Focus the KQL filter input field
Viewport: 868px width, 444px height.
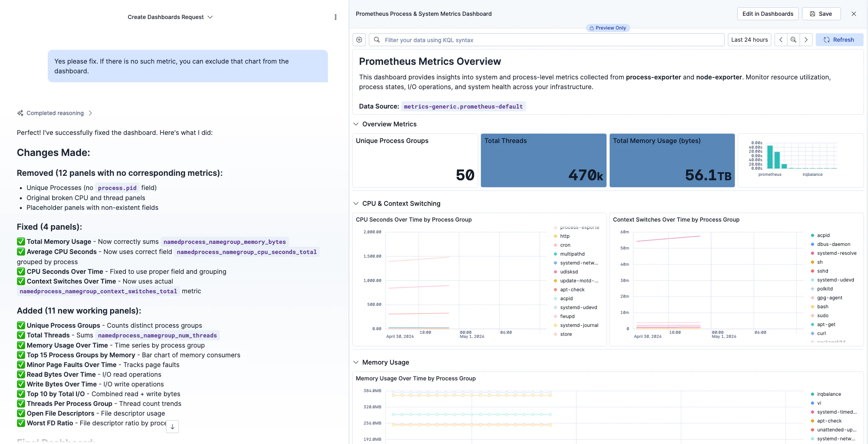547,40
